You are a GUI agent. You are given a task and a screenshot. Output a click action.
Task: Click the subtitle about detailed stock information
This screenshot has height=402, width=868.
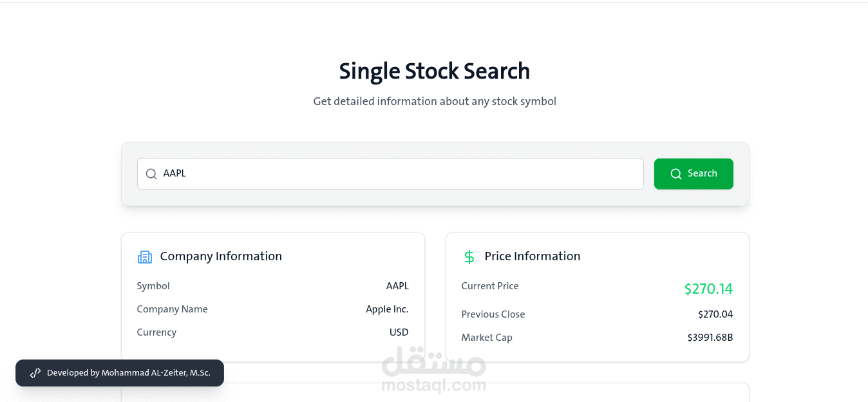(x=434, y=101)
